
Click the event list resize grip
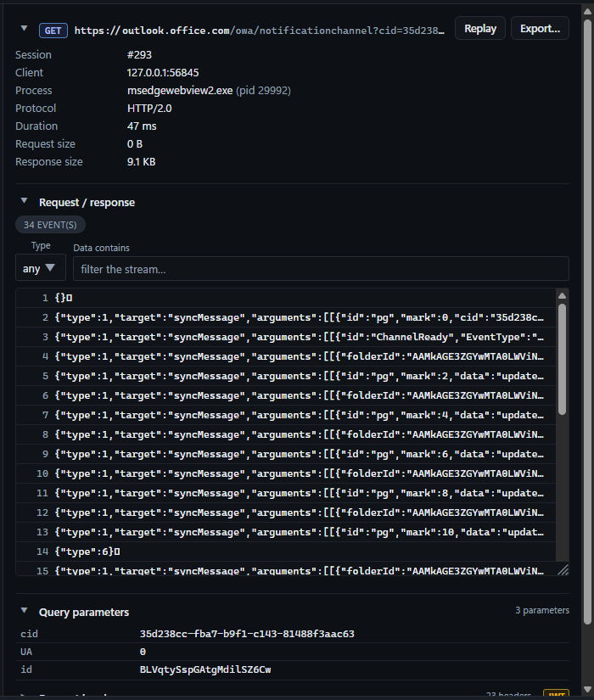coord(563,569)
